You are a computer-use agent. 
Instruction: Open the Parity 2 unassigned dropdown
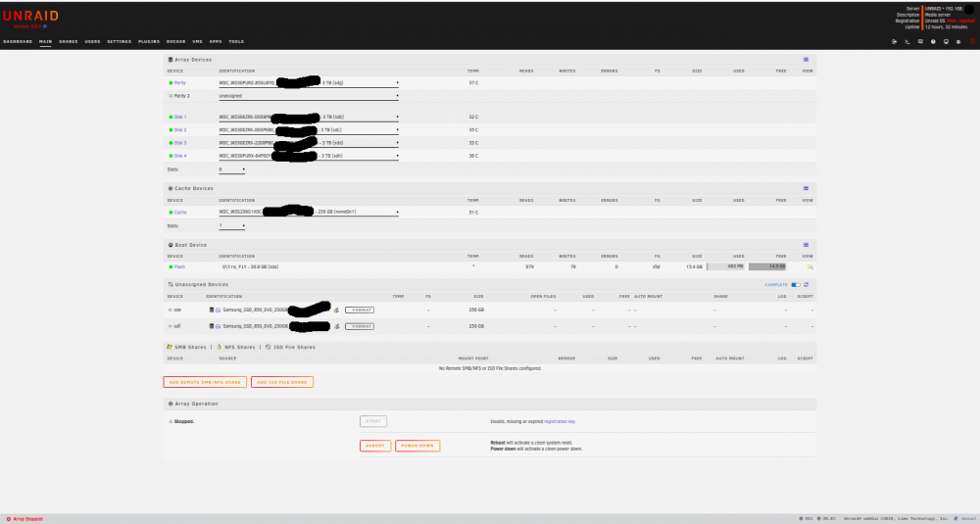click(x=309, y=96)
